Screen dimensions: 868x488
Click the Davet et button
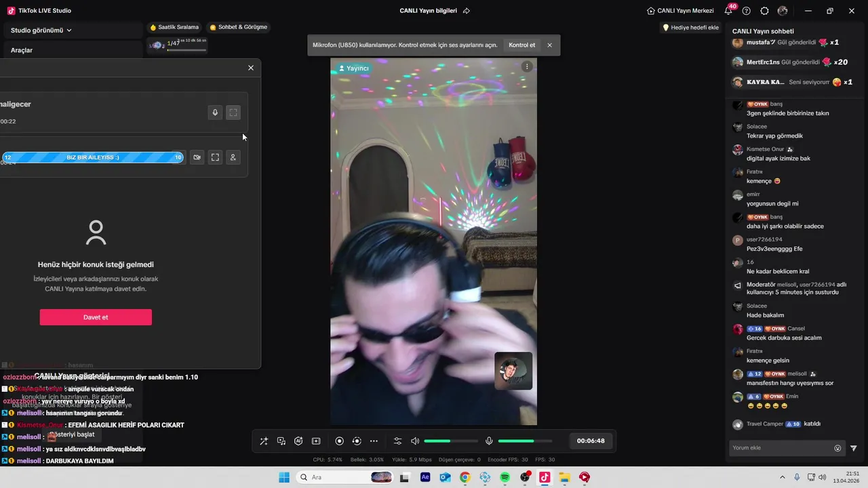(x=96, y=317)
